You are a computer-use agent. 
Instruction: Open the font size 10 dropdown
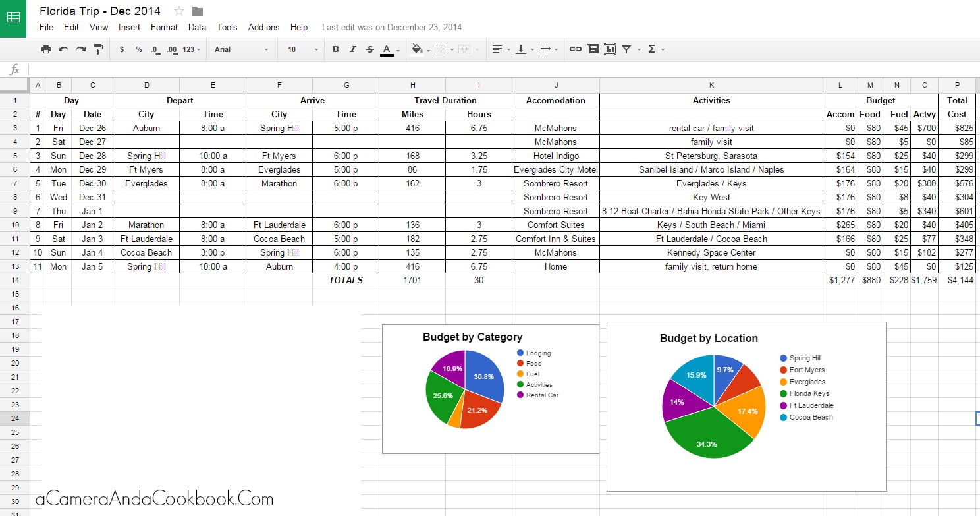(x=302, y=49)
